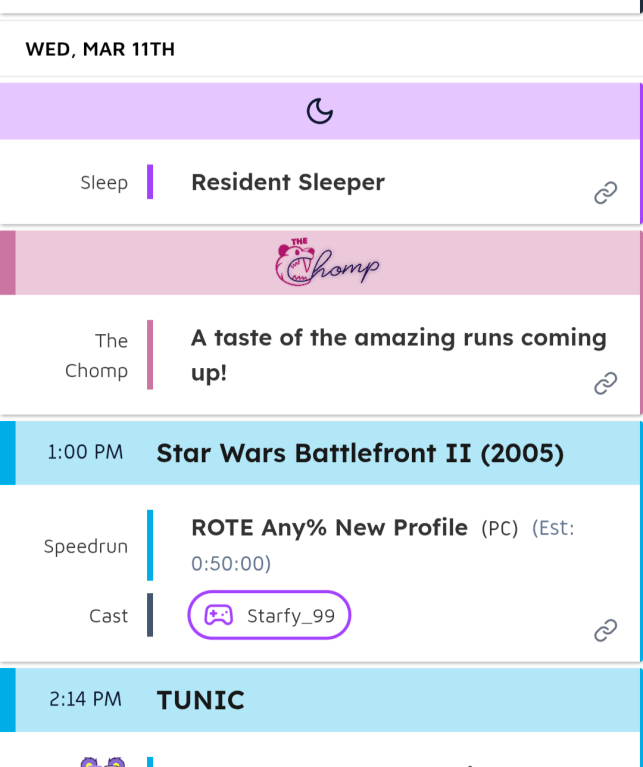Image resolution: width=643 pixels, height=767 pixels.
Task: Copy link for Star Wars Battlefront II run
Action: (605, 630)
